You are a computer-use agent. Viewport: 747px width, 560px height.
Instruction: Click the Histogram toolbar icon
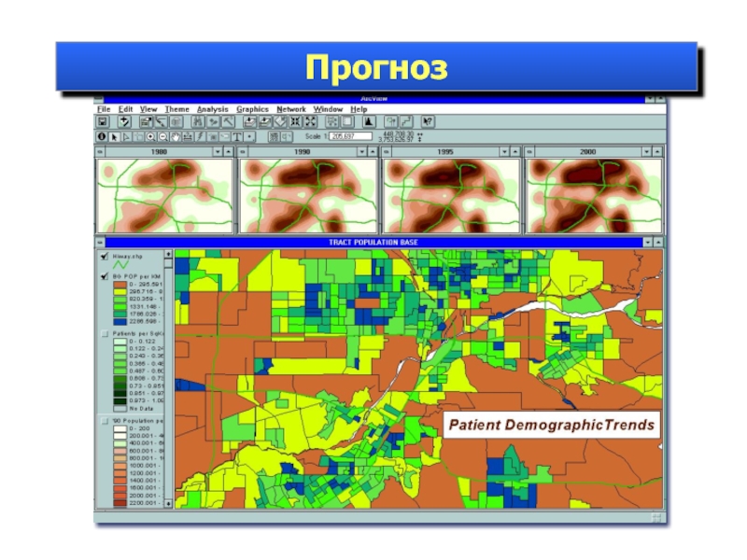click(368, 122)
